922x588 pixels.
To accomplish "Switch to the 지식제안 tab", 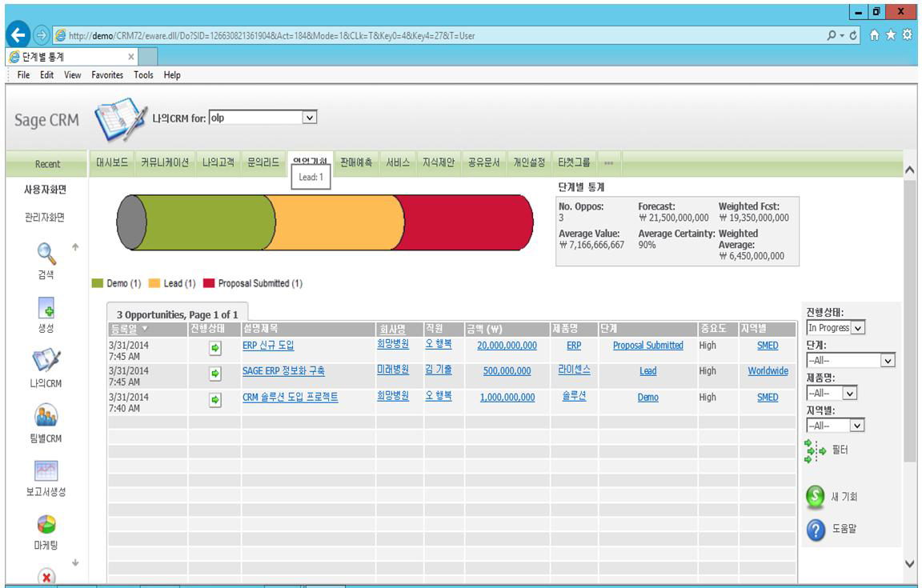I will (x=439, y=162).
